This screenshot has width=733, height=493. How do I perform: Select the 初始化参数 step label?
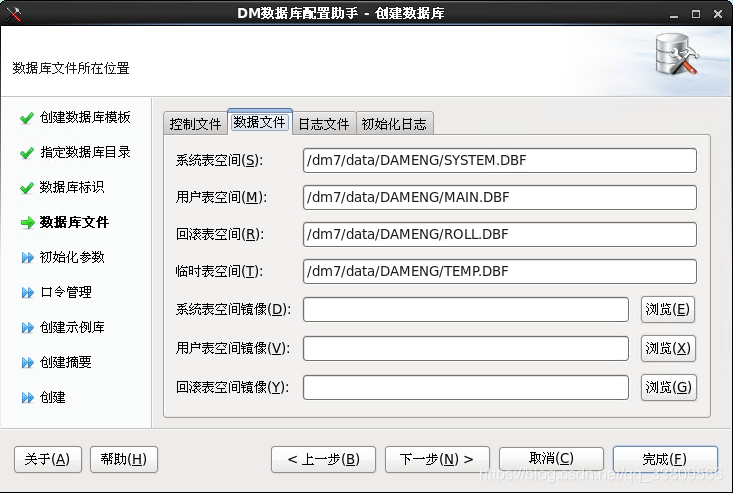coord(72,257)
